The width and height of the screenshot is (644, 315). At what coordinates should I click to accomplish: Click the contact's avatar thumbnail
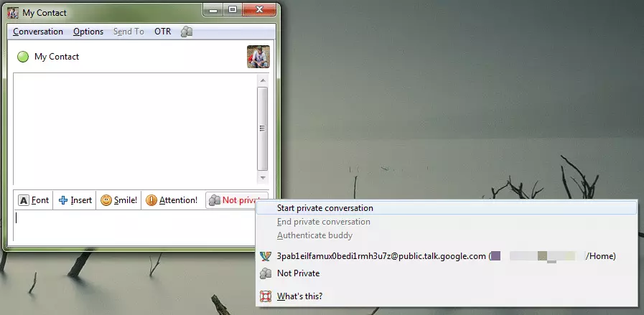[258, 57]
